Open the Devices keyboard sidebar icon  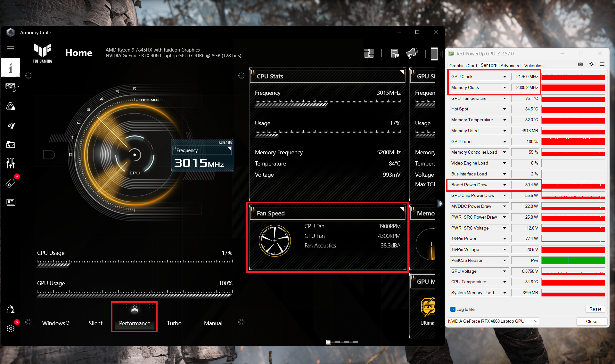tap(11, 87)
